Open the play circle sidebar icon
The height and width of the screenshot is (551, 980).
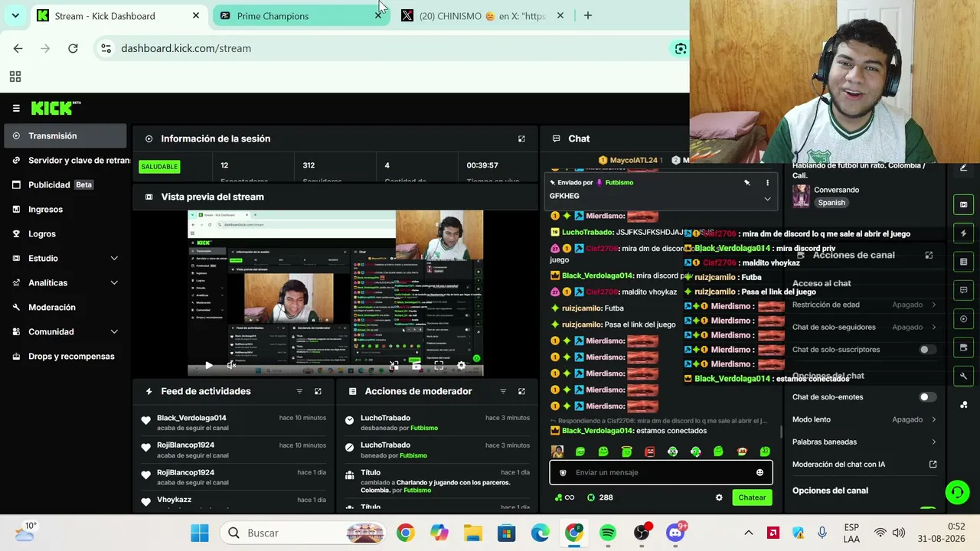click(x=963, y=318)
